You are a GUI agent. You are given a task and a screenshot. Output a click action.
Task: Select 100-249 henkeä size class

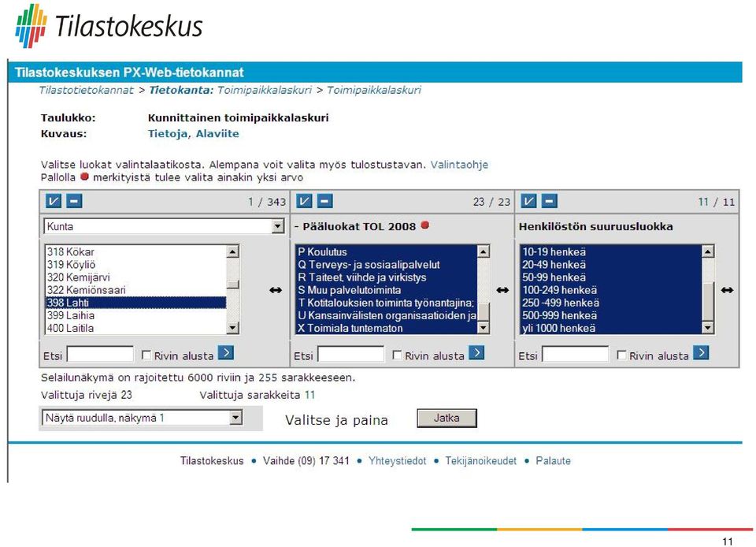click(611, 290)
